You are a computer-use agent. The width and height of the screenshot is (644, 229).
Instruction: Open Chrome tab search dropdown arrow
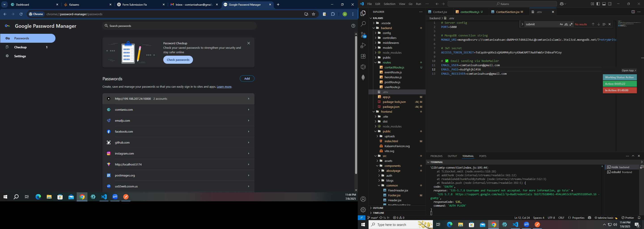coord(4,4)
